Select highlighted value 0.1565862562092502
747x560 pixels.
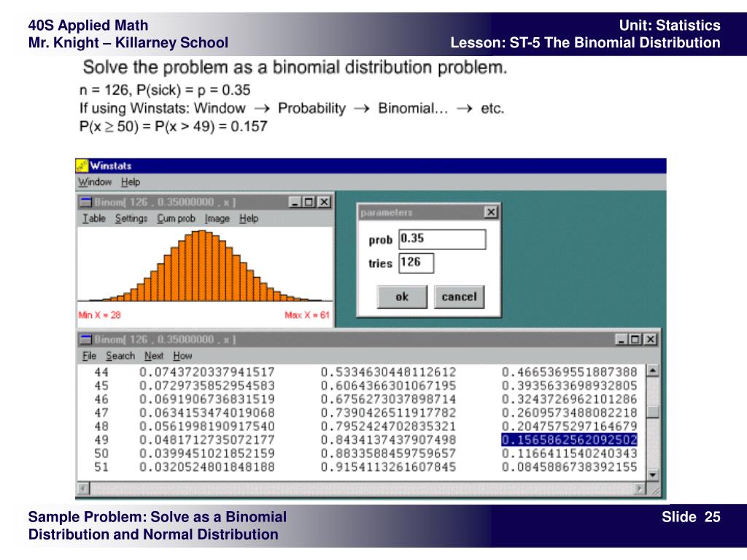569,440
